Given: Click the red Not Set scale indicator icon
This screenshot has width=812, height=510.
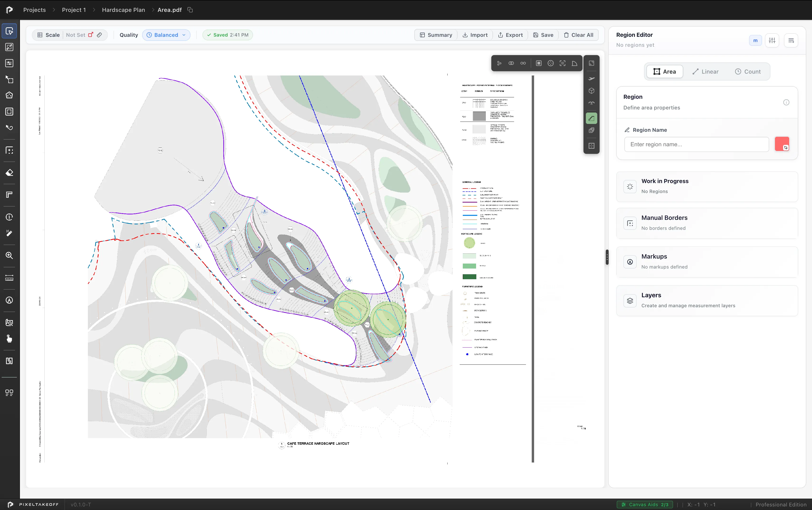Looking at the screenshot, I should [90, 35].
